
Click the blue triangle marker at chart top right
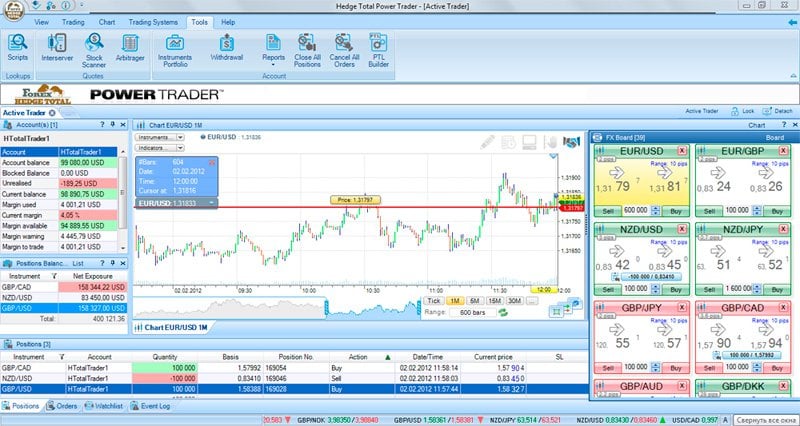554,156
